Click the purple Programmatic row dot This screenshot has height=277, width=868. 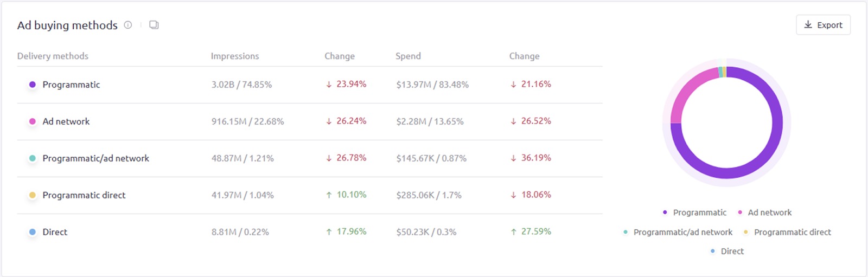pos(33,85)
